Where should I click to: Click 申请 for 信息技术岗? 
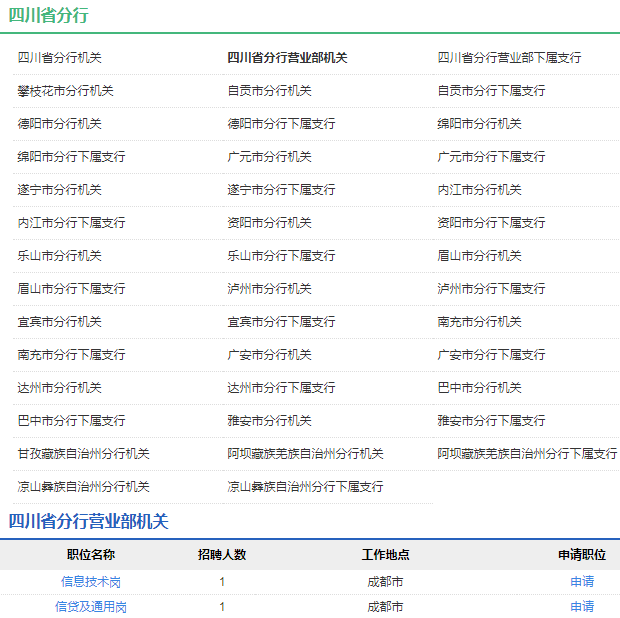pos(582,581)
